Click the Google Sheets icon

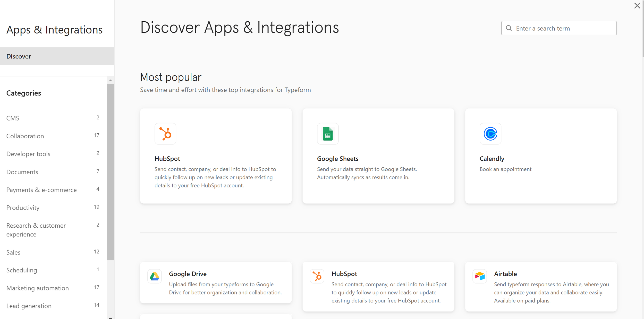tap(328, 134)
